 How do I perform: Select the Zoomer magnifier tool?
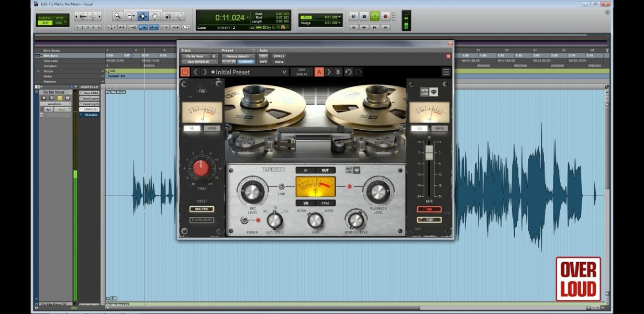118,16
